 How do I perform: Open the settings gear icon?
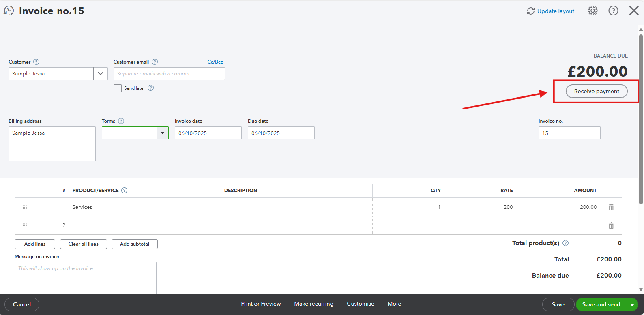click(592, 11)
